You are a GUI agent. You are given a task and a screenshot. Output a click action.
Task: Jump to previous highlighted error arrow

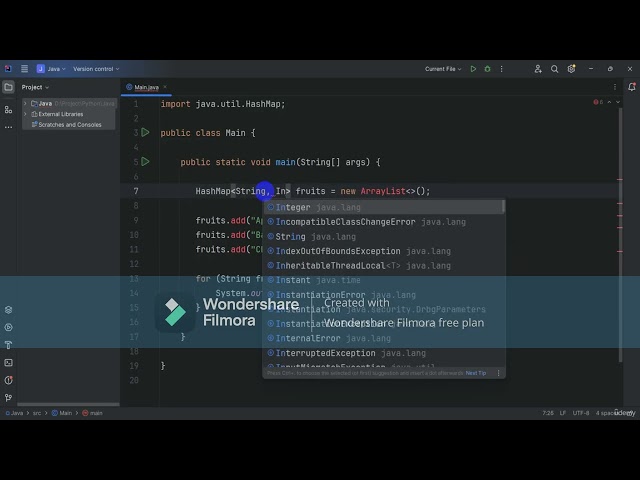(609, 102)
